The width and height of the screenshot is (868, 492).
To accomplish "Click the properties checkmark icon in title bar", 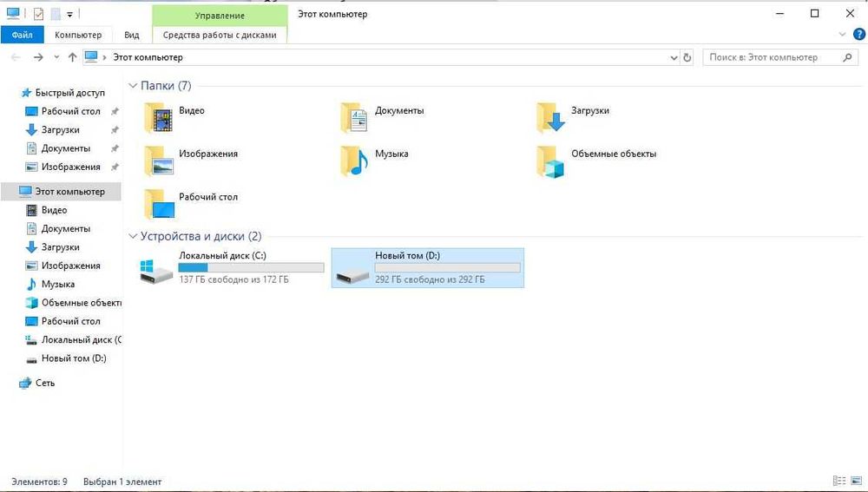I will (x=38, y=14).
